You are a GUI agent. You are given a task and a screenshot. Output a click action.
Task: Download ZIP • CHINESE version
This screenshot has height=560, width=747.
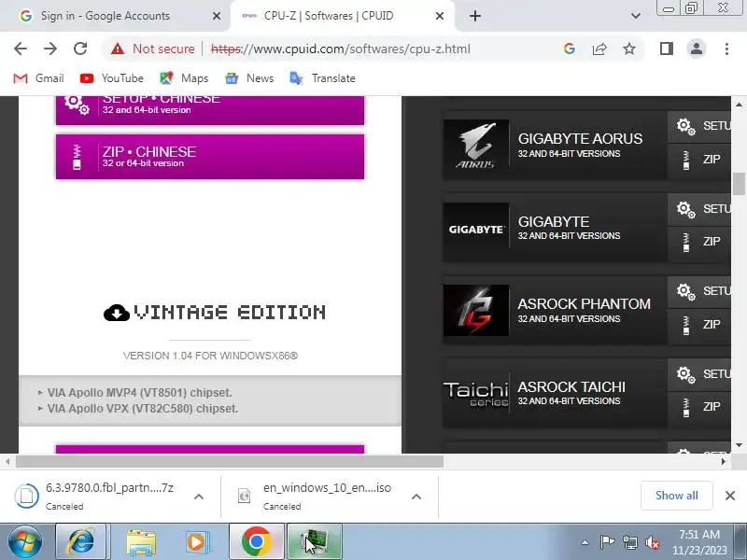[209, 157]
